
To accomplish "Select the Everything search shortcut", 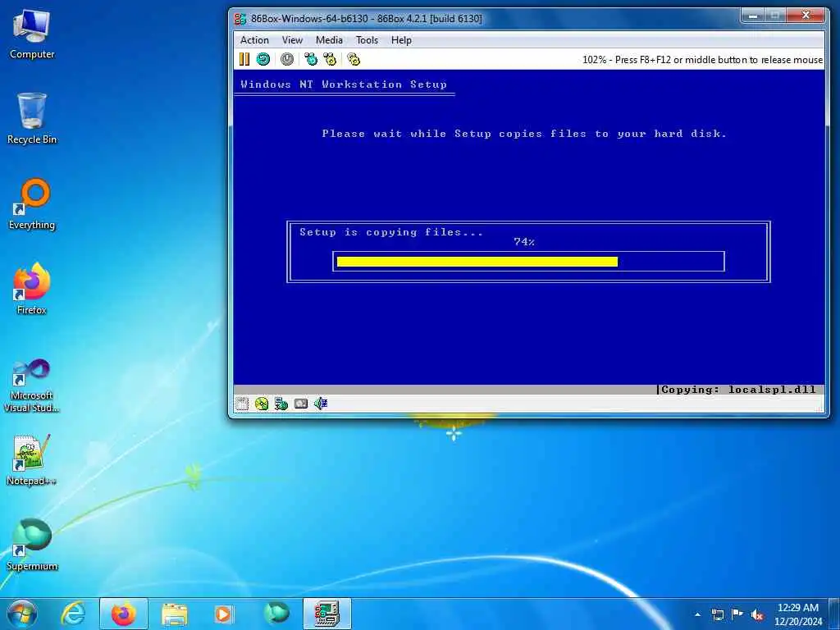I will click(x=32, y=204).
